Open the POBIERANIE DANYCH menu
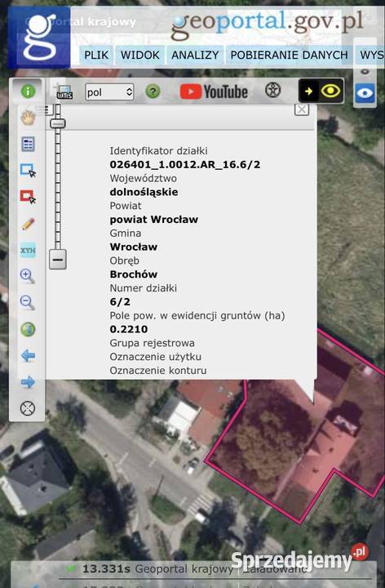 tap(289, 56)
